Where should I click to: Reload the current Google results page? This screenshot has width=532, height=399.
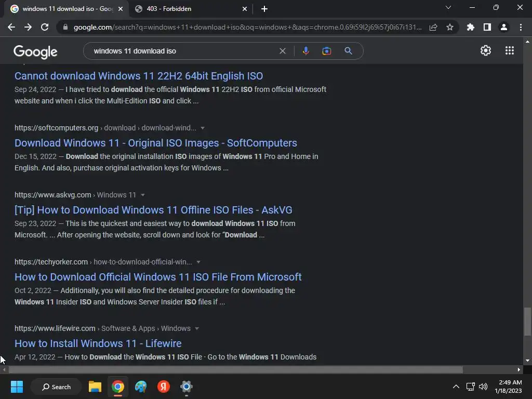(x=45, y=27)
